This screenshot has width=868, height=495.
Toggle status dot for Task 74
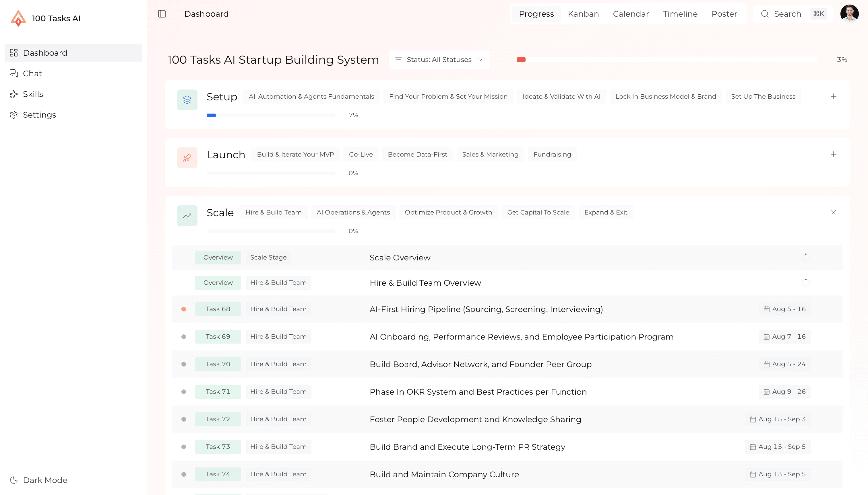184,475
